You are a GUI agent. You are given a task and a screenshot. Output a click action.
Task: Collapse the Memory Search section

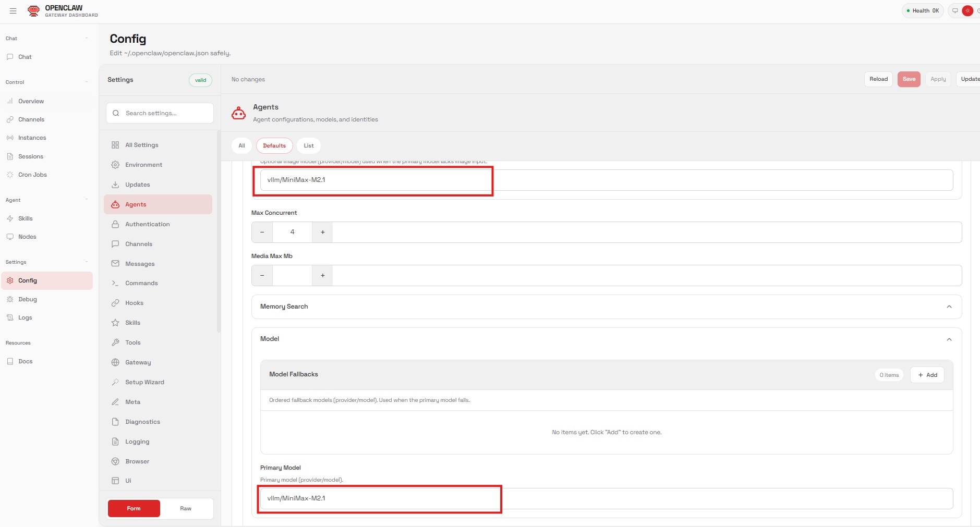[949, 307]
